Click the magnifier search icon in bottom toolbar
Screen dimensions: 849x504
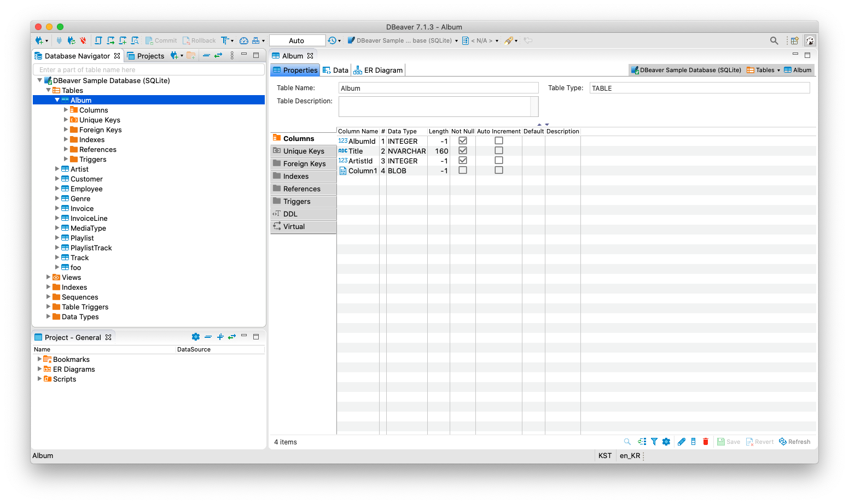click(627, 442)
